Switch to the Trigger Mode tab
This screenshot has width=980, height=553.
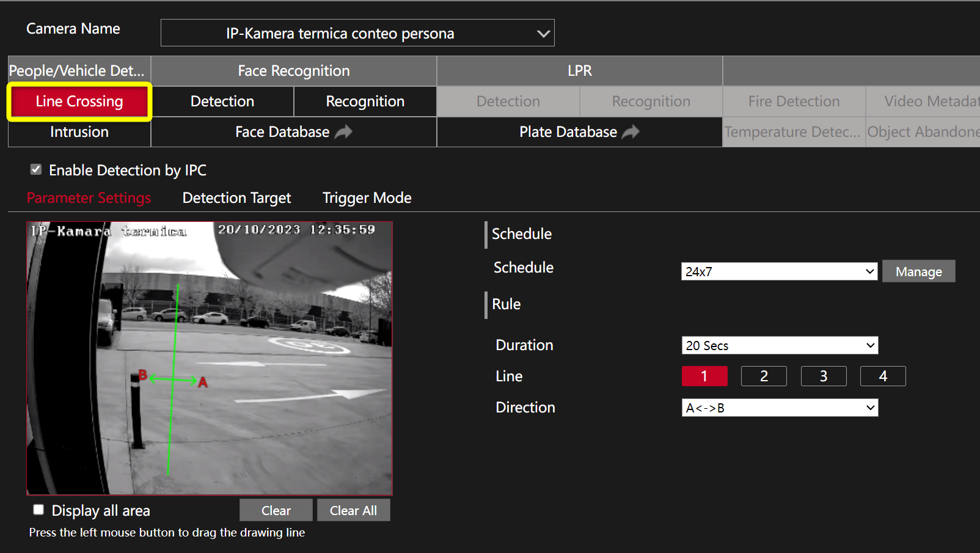pyautogui.click(x=367, y=198)
